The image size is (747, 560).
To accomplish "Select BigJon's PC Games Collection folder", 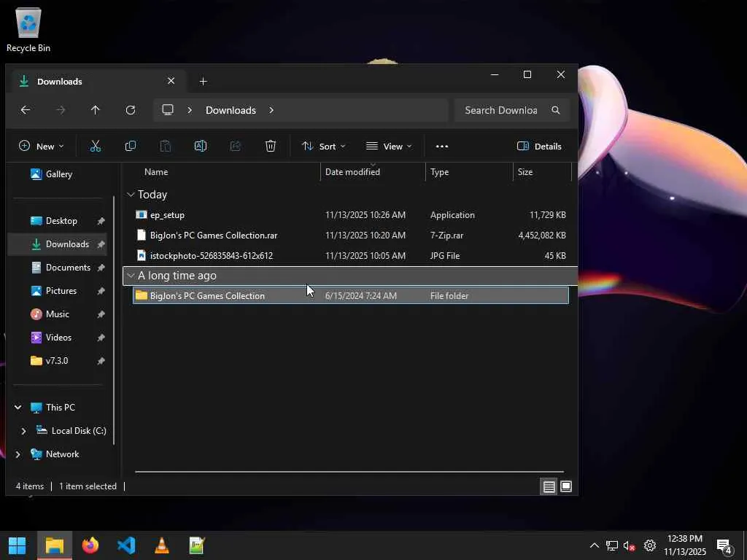I will click(x=351, y=295).
